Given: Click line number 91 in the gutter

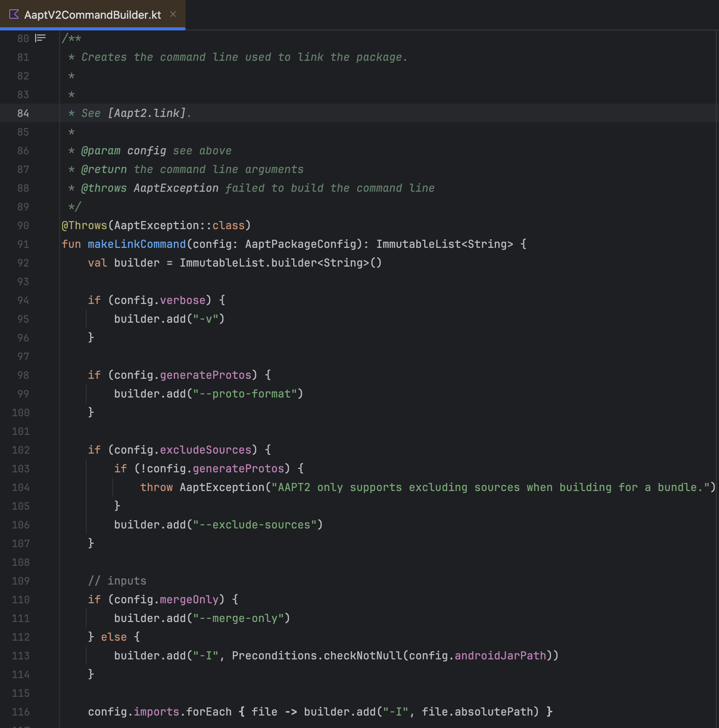Looking at the screenshot, I should pos(23,244).
